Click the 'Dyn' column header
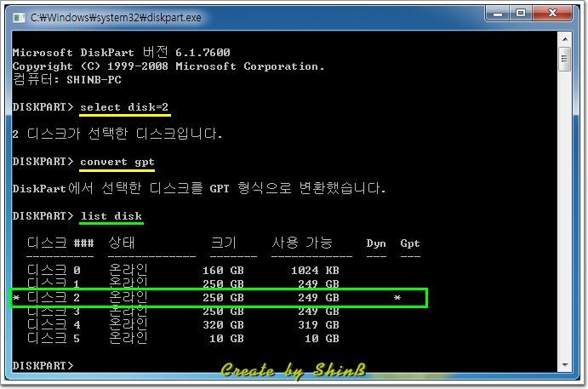This screenshot has height=389, width=588. tap(376, 243)
